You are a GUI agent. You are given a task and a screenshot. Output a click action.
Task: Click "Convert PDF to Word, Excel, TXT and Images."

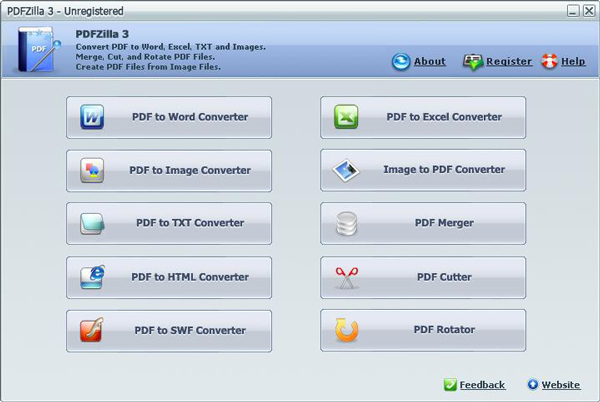(x=171, y=47)
